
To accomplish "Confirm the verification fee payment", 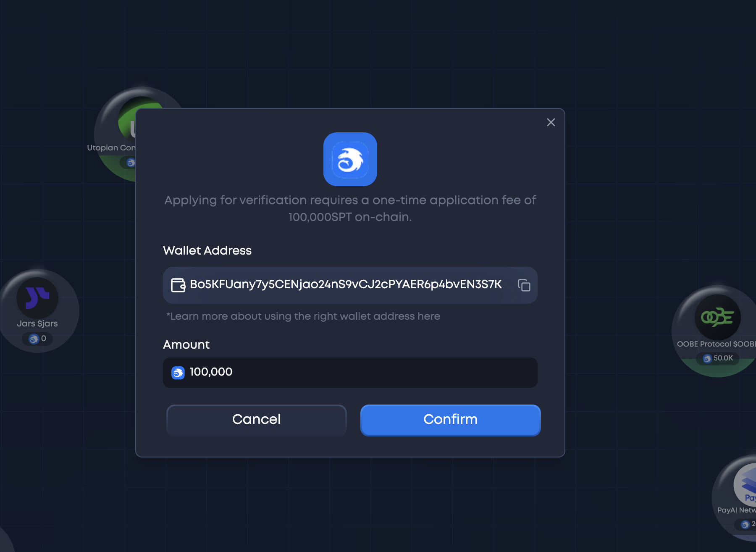I will pos(450,420).
